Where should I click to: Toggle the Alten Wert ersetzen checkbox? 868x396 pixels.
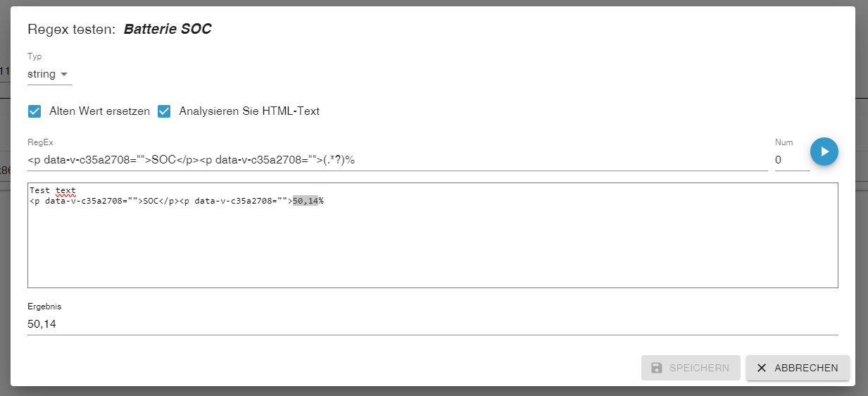point(34,111)
